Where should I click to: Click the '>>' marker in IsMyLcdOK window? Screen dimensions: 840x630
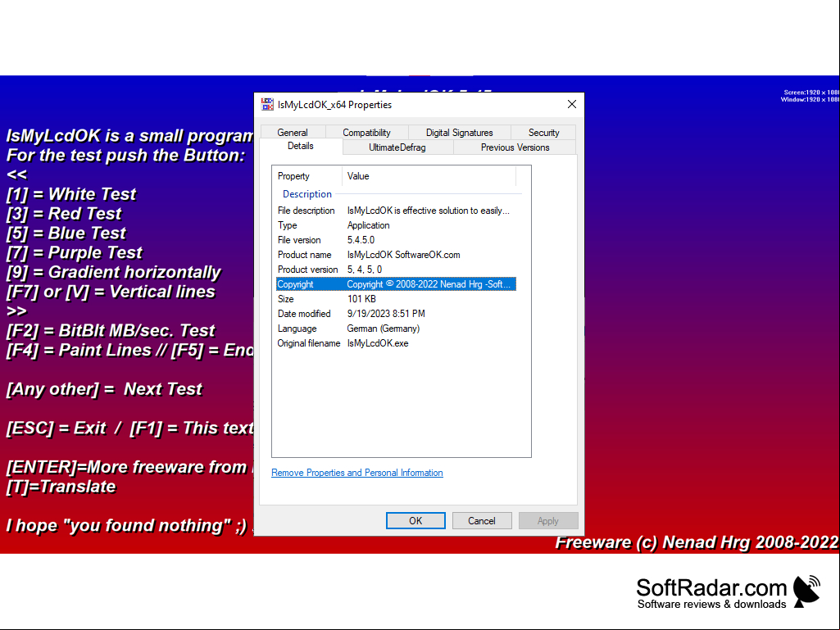click(x=16, y=311)
